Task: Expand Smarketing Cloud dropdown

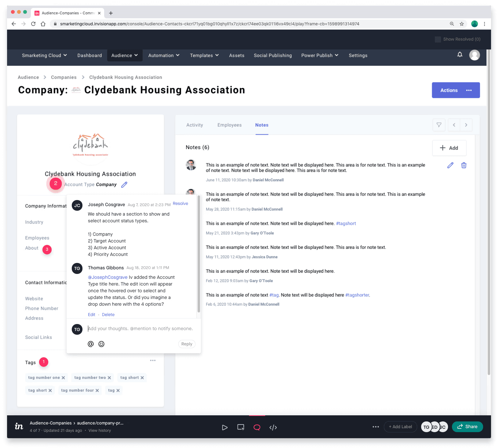Action: pyautogui.click(x=44, y=56)
